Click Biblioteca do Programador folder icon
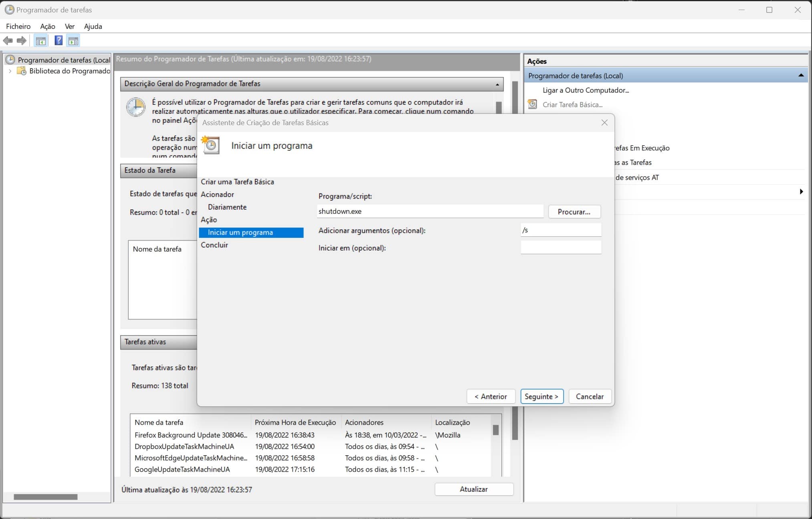Viewport: 812px width, 519px height. (x=22, y=71)
